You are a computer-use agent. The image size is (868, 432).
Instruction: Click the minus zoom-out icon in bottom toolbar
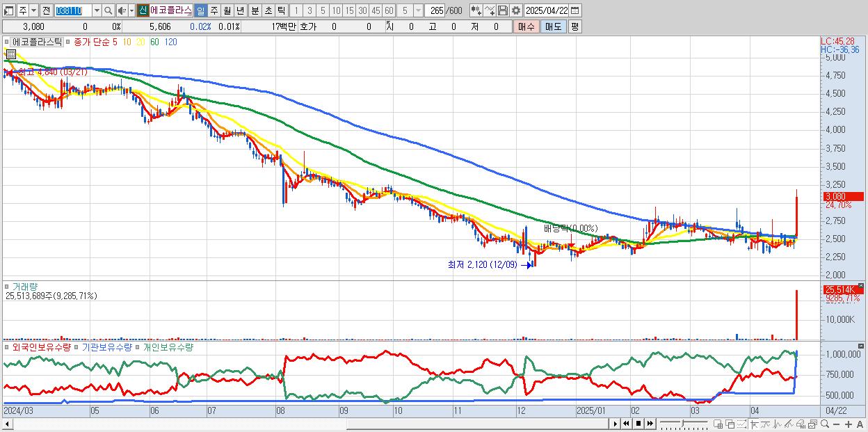pos(837,424)
